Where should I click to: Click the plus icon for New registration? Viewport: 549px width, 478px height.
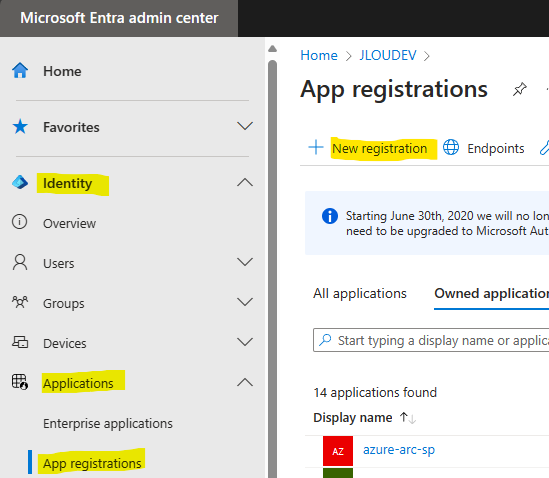coord(316,147)
